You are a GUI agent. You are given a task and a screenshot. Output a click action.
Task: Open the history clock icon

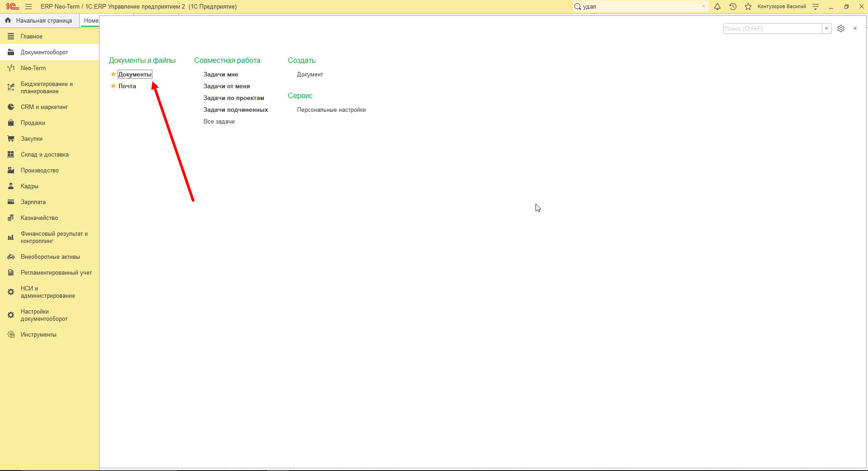pyautogui.click(x=733, y=7)
